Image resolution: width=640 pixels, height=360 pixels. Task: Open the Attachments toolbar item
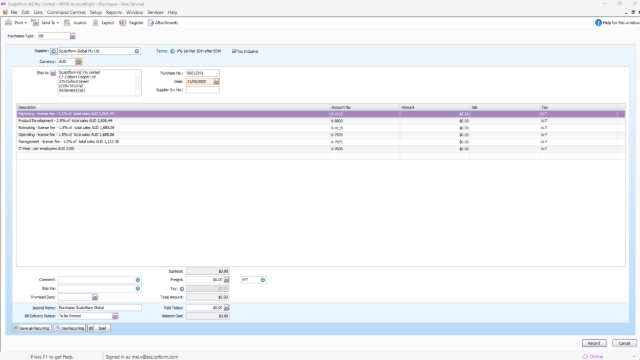(x=163, y=23)
